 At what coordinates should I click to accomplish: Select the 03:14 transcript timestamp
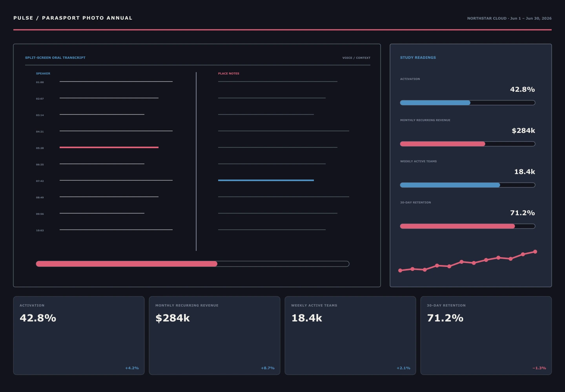coord(40,115)
